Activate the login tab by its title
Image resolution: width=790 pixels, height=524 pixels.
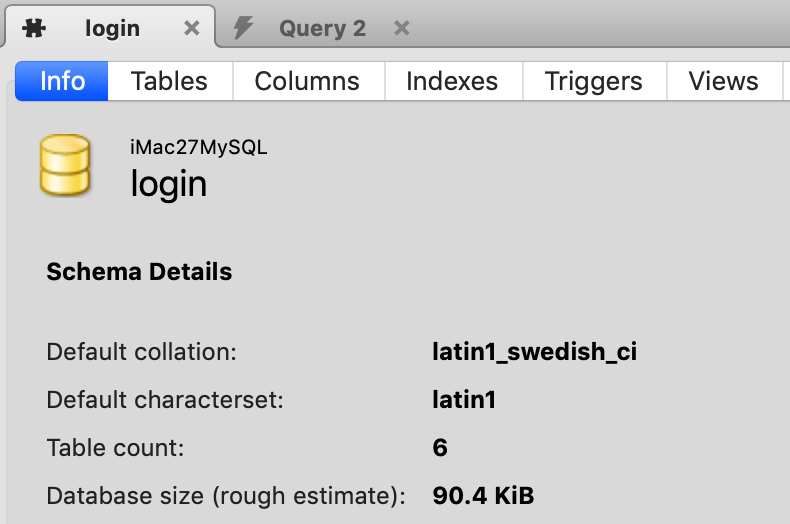tap(112, 28)
